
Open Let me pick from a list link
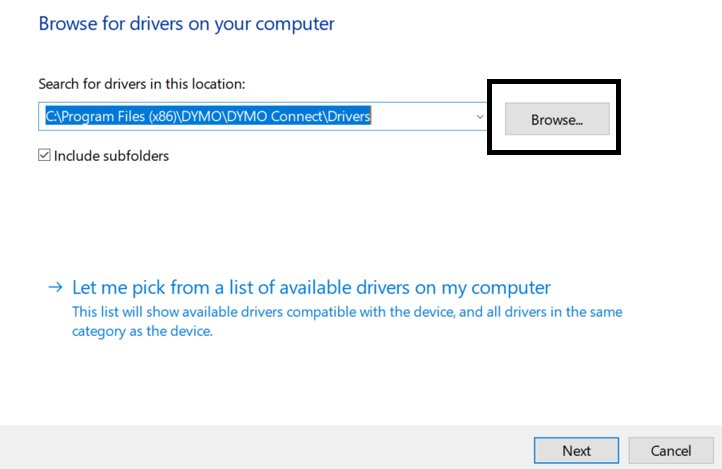point(311,288)
